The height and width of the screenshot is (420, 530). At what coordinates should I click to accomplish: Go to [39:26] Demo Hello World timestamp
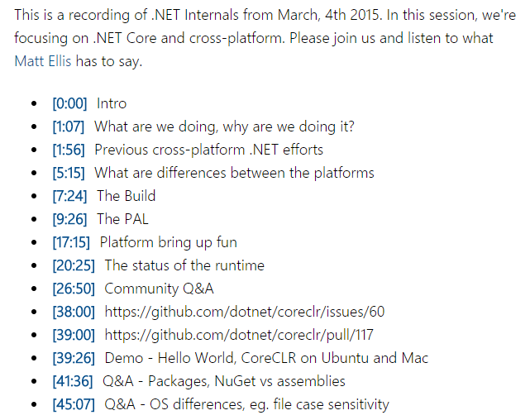click(74, 358)
